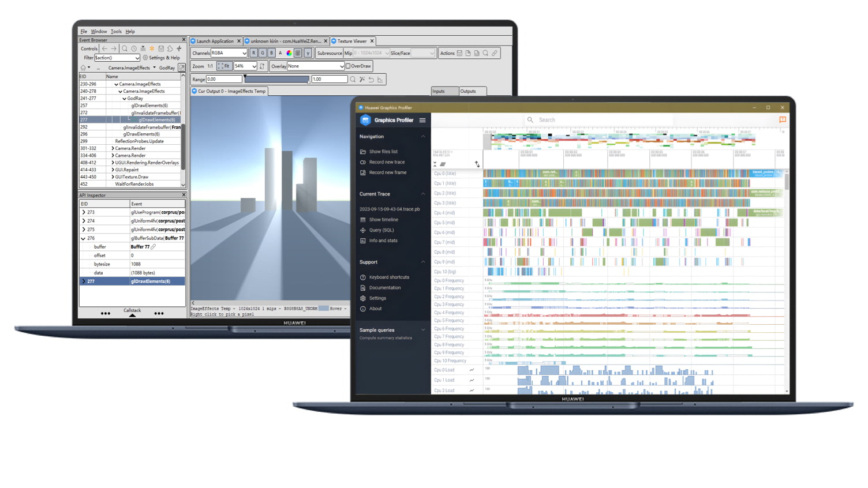Click the Record new frame icon
This screenshot has width=868, height=488.
pos(363,172)
